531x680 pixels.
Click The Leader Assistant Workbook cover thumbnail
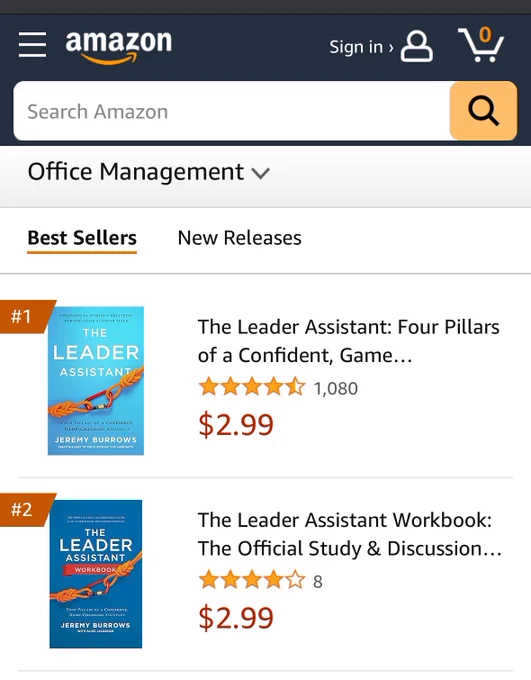tap(96, 574)
